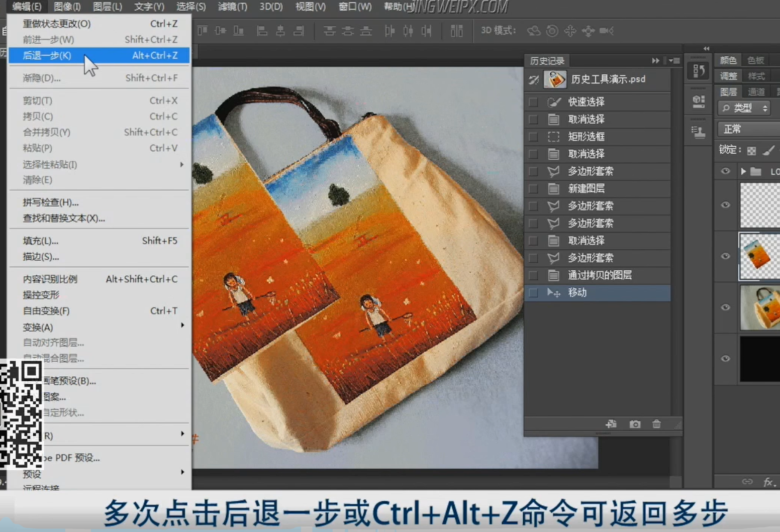Click the lock transparent pixels icon
Screen dimensions: 780x532
[x=751, y=150]
